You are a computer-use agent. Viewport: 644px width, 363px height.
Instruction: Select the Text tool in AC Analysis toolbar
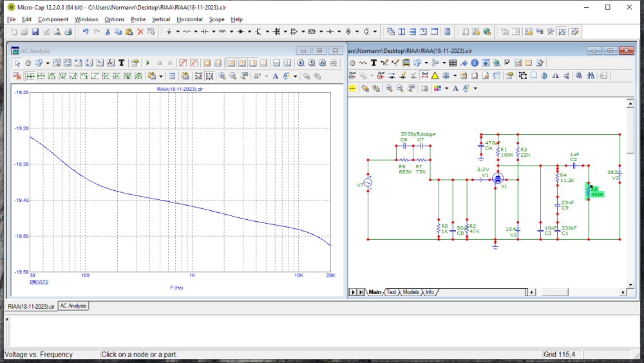point(121,63)
